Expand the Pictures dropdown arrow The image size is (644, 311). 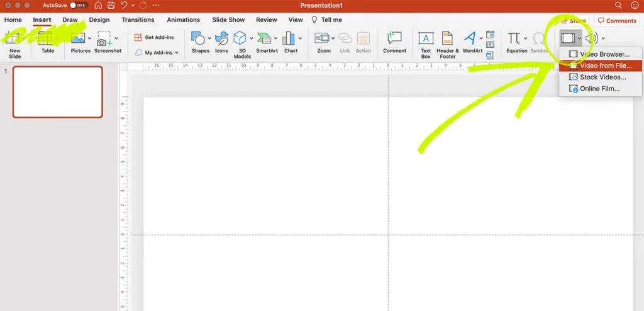[89, 38]
